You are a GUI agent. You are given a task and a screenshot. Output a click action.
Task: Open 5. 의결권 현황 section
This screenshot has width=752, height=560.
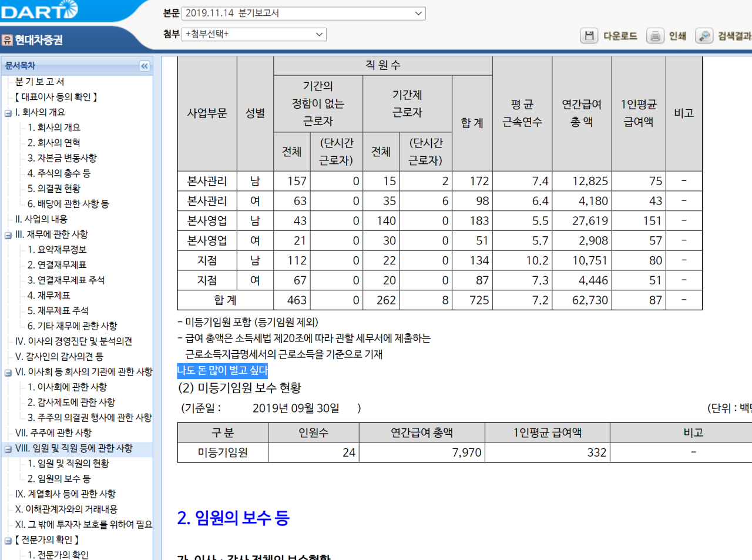[x=54, y=189]
